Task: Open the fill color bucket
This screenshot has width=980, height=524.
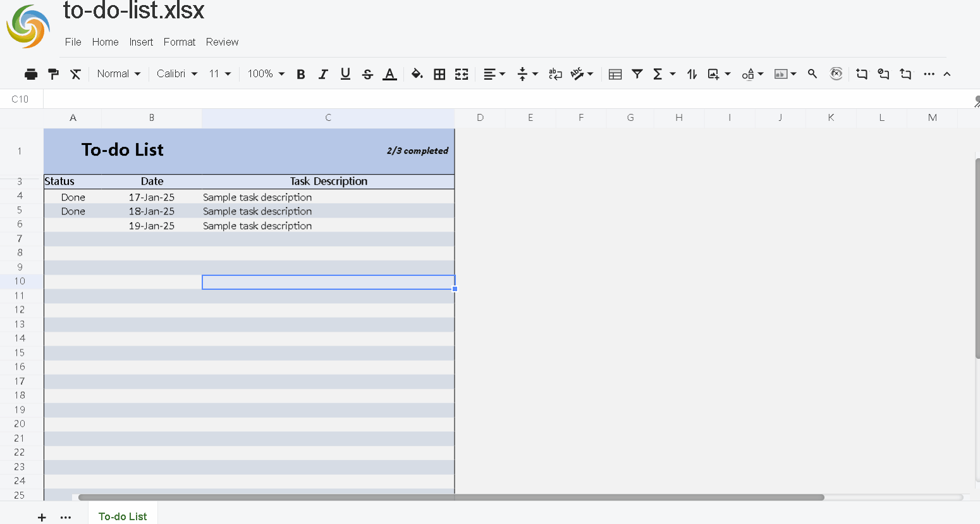Action: (417, 74)
